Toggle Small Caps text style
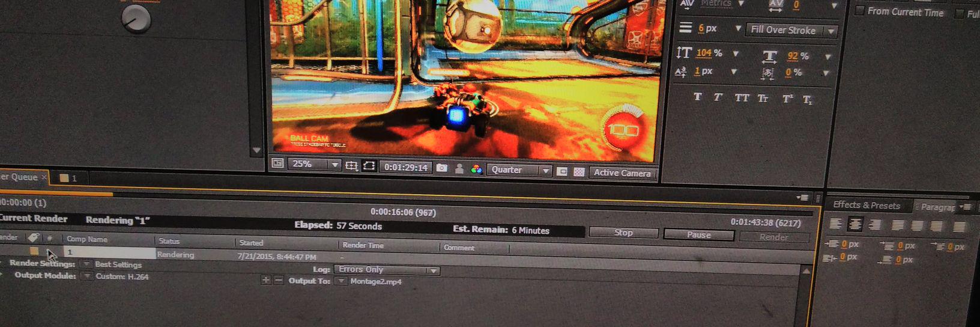980x327 pixels. (763, 98)
